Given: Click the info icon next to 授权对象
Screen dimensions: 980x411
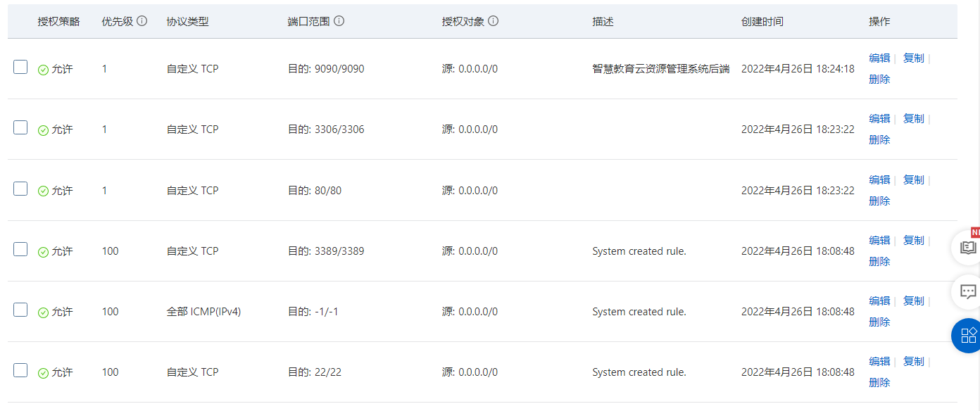Looking at the screenshot, I should click(493, 21).
